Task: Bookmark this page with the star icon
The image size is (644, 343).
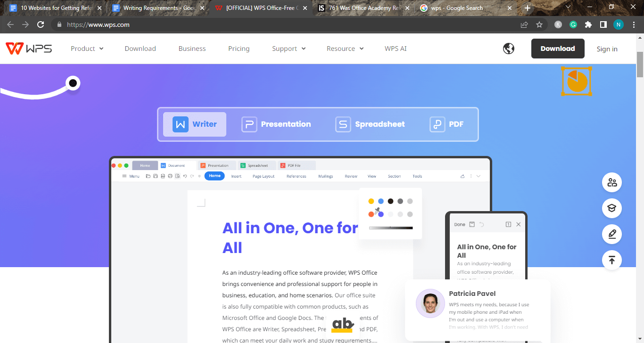Action: pyautogui.click(x=539, y=24)
